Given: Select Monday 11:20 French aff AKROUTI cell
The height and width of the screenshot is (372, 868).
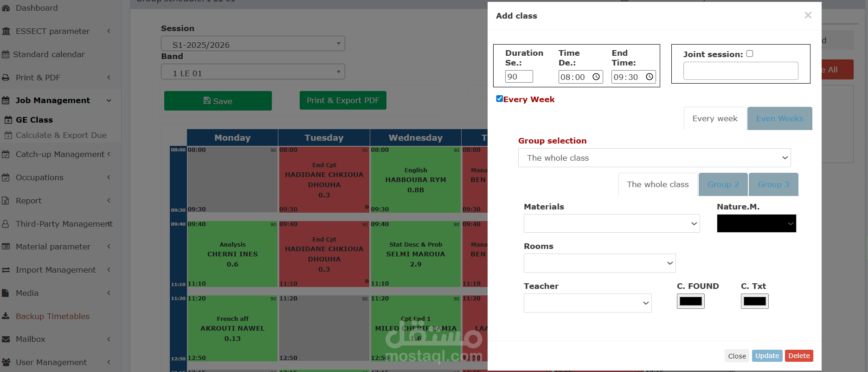Looking at the screenshot, I should pos(232,328).
